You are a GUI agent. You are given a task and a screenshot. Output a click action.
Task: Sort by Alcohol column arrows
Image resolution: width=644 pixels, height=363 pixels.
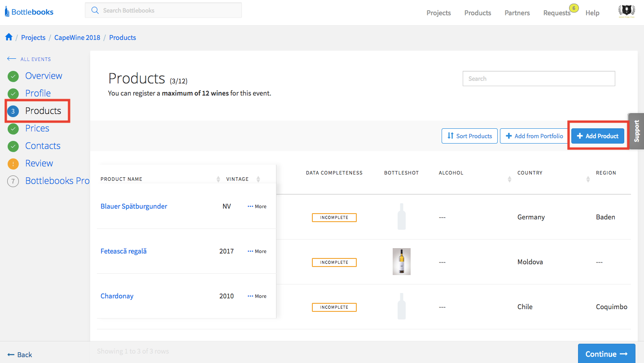point(509,179)
